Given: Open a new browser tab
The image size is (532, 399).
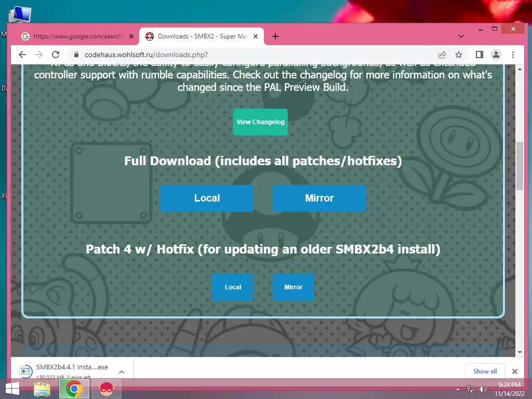Looking at the screenshot, I should coord(275,36).
